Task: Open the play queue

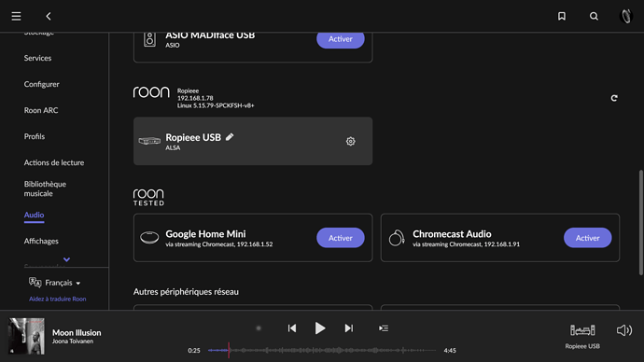Action: pyautogui.click(x=384, y=328)
